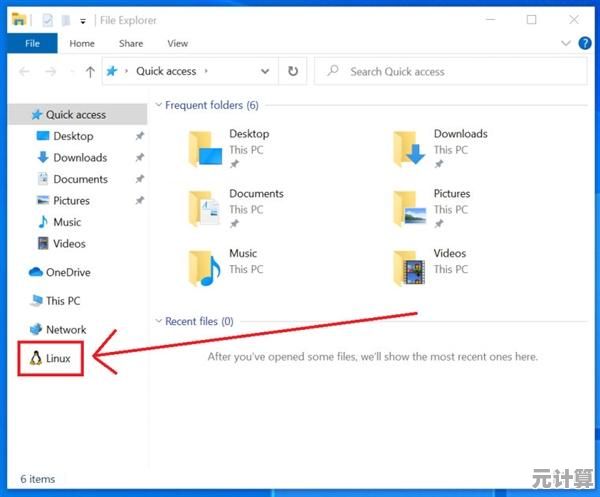
Task: Click the Help question mark icon
Action: point(585,44)
